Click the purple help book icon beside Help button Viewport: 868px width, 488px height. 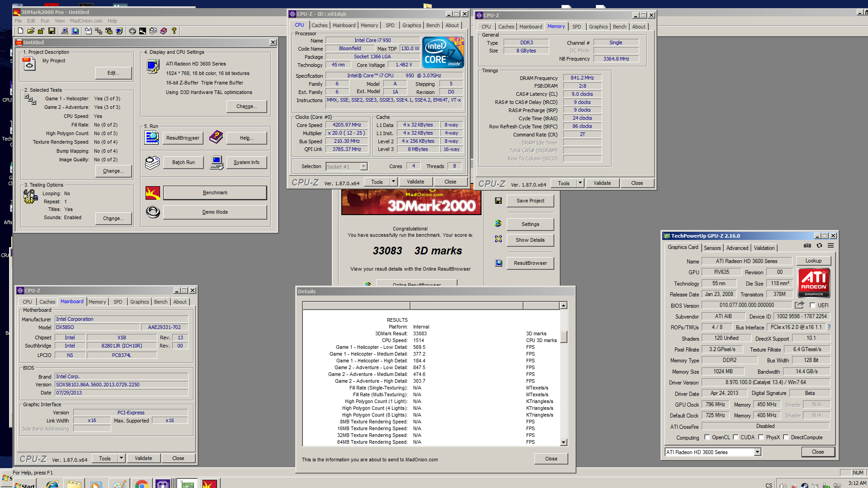pyautogui.click(x=216, y=136)
